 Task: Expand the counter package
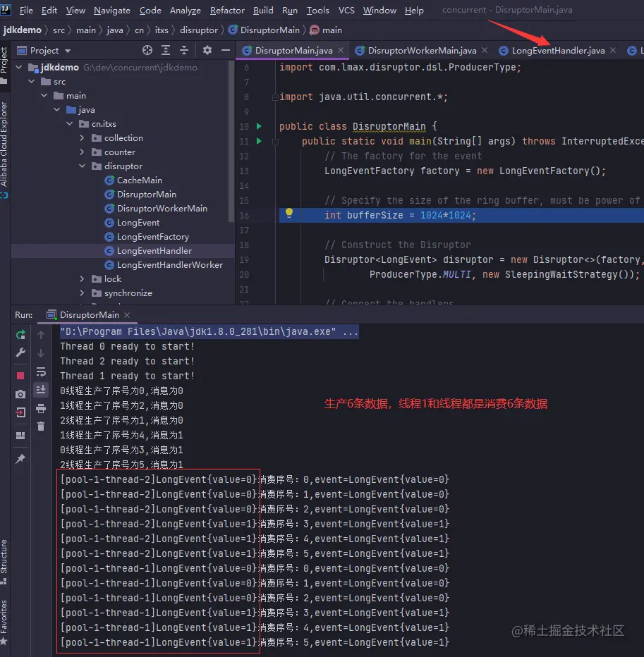[83, 152]
